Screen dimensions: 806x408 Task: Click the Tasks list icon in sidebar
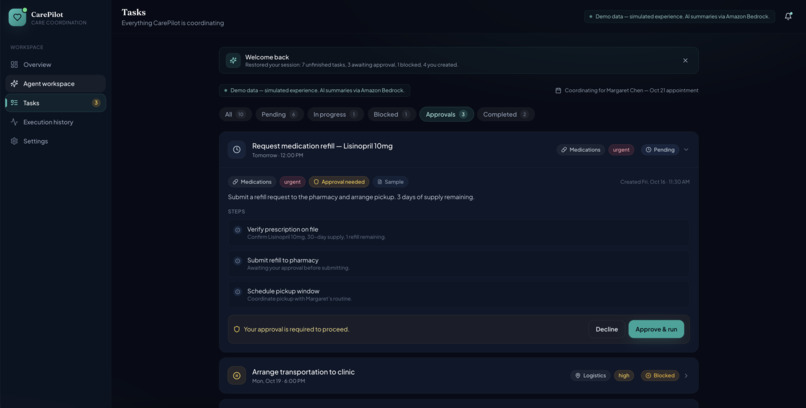tap(14, 103)
